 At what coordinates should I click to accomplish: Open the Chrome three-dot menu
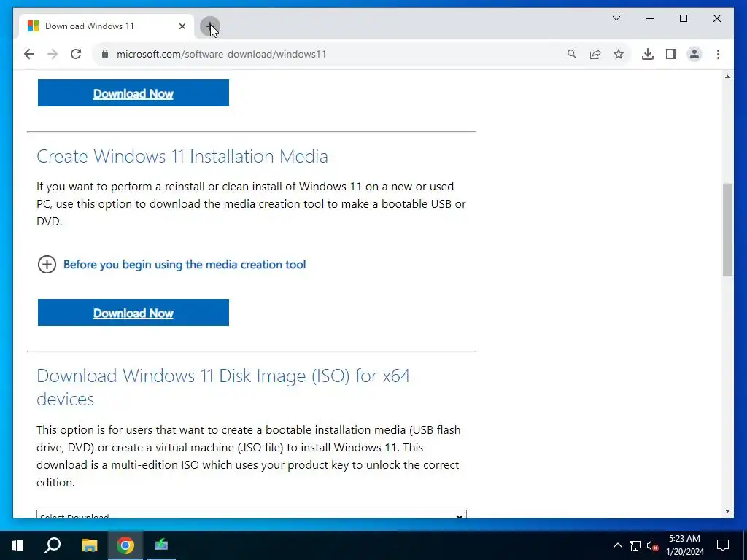[x=718, y=54]
